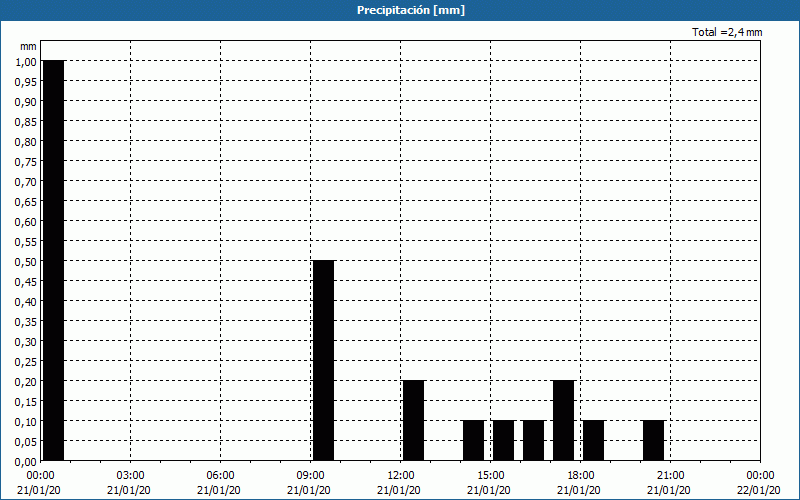Select the 0,10 mm bar just before 15:00

[473, 441]
